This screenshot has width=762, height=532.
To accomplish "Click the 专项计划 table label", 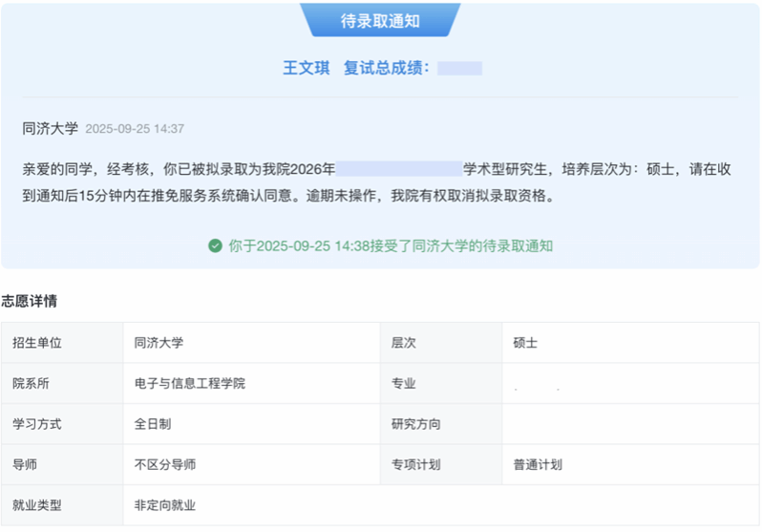I will [x=416, y=465].
